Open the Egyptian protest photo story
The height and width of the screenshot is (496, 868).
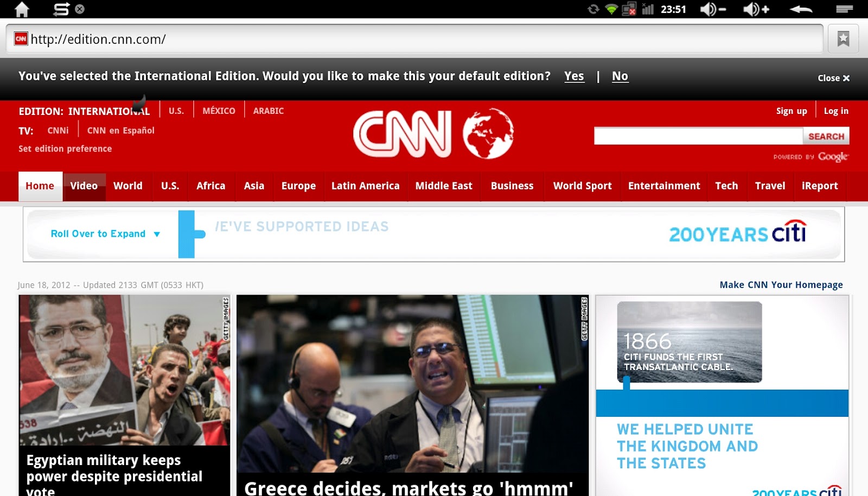125,370
